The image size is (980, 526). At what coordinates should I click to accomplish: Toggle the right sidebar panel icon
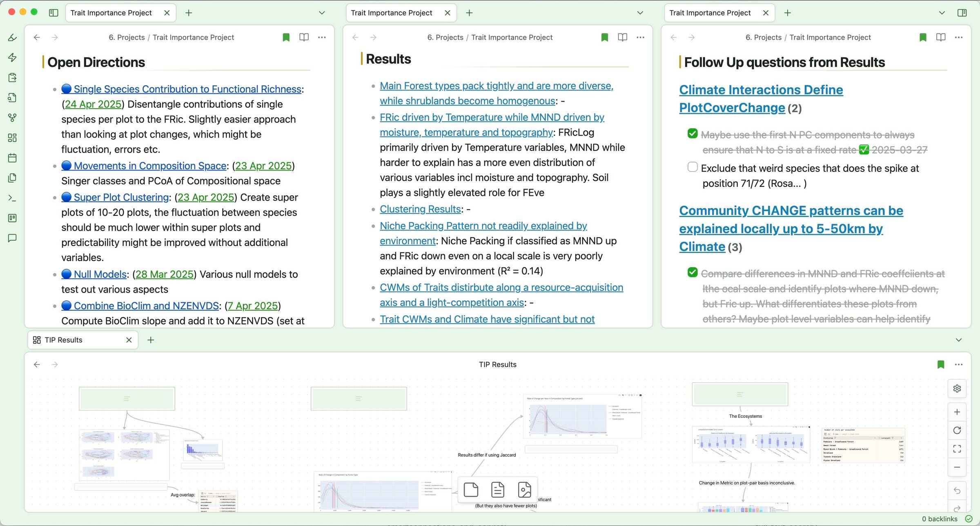click(962, 13)
